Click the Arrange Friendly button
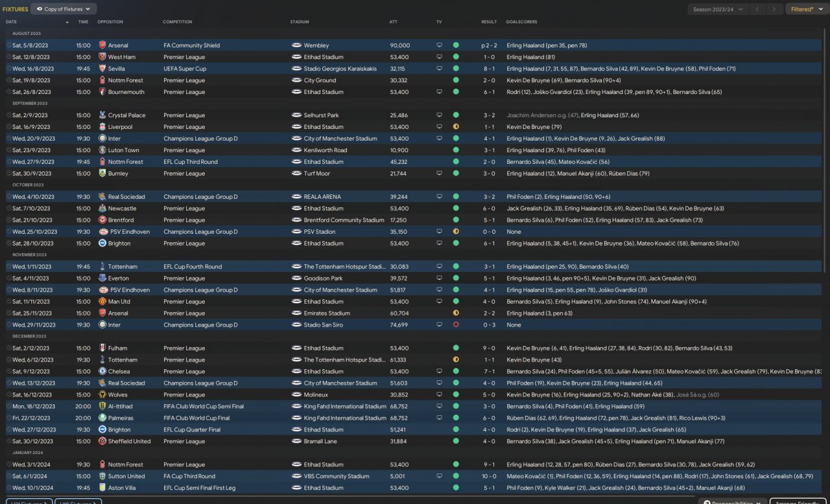 (798, 501)
